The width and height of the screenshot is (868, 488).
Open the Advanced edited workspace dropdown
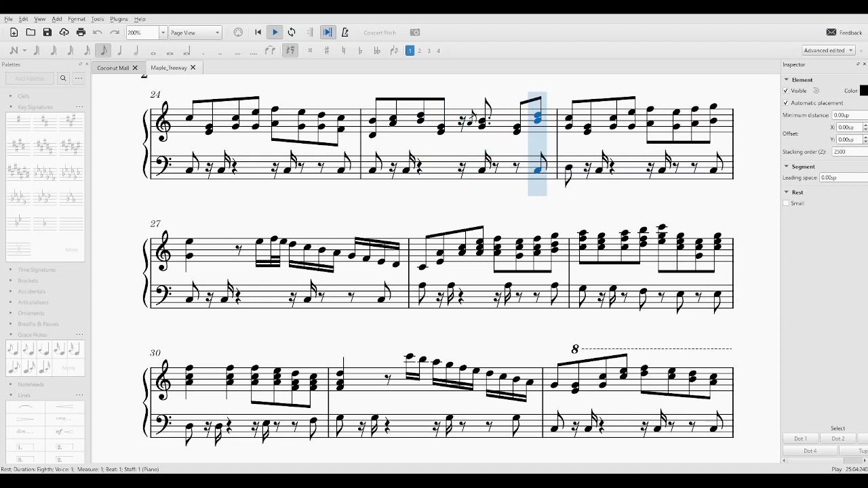(829, 51)
